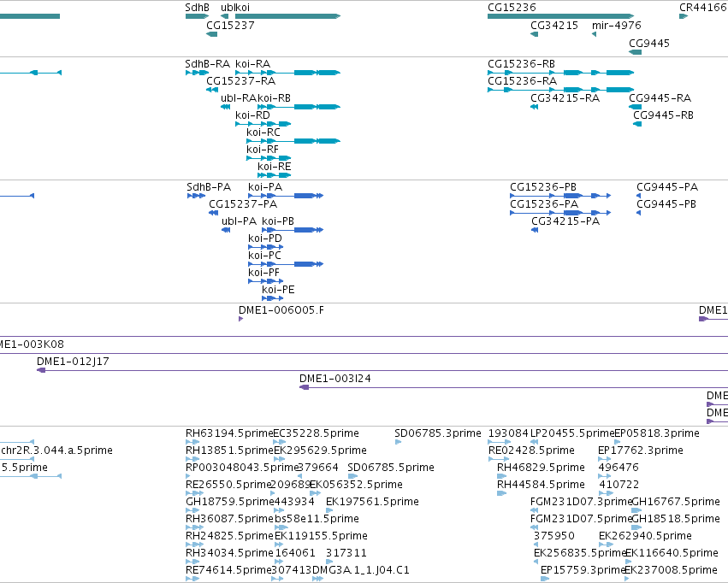
Task: Click the CG15236-PB protein label
Action: click(x=543, y=187)
